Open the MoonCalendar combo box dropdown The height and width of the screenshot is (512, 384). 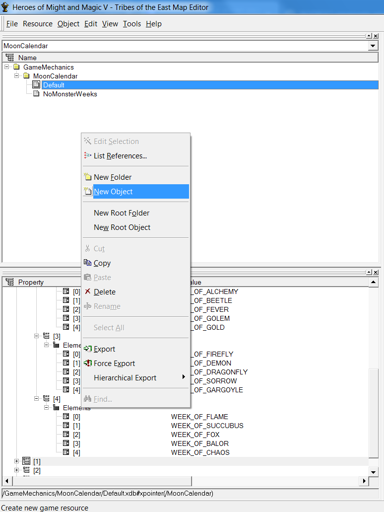(x=373, y=46)
